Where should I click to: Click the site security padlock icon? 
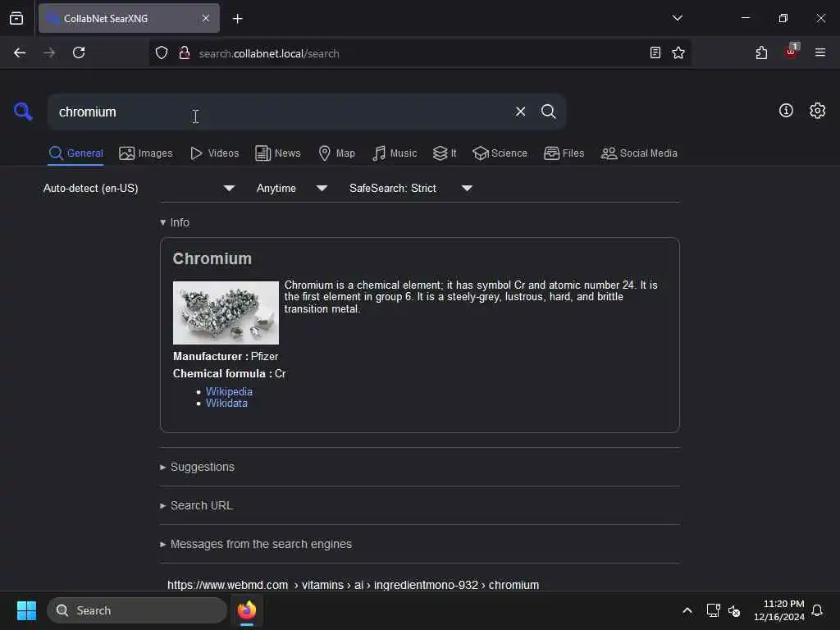coord(185,52)
